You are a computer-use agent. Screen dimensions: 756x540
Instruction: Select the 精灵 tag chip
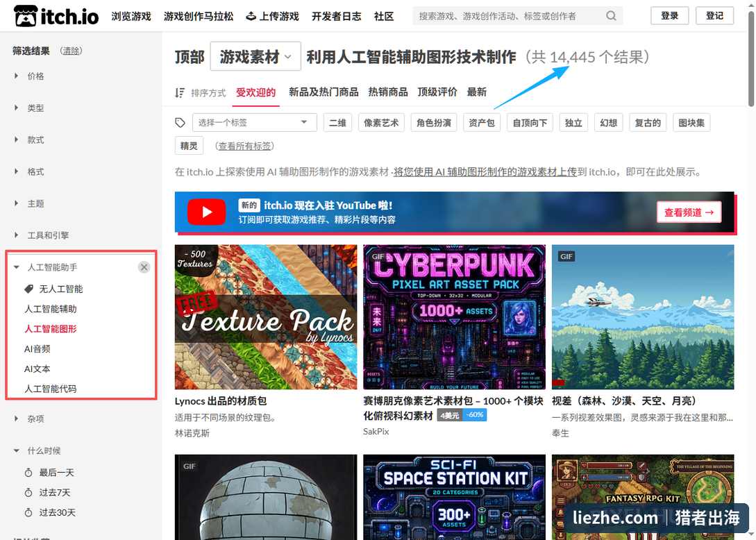click(189, 146)
